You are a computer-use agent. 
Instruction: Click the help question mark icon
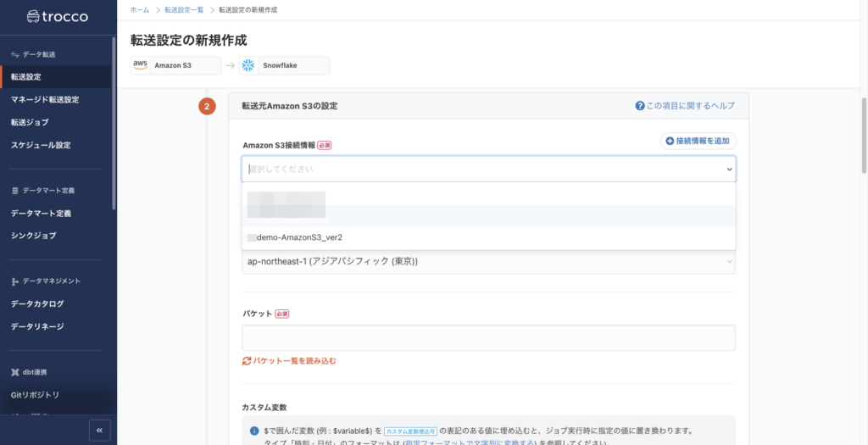640,106
